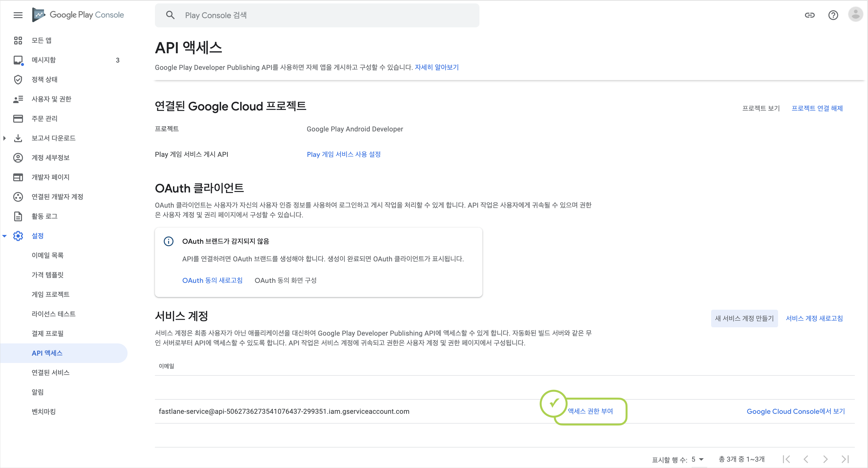
Task: Click the 계정 세부정보 profile icon
Action: coord(18,158)
